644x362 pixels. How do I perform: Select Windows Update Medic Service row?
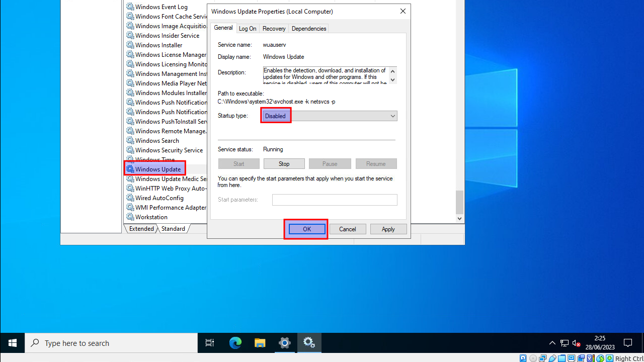(x=167, y=179)
